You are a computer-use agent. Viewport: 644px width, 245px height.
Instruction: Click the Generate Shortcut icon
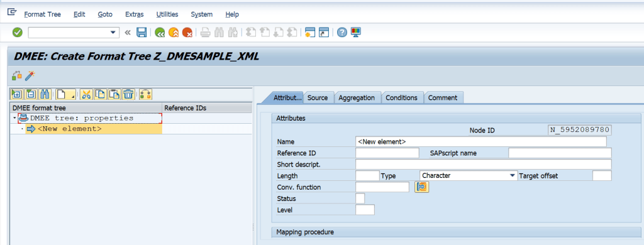click(324, 33)
